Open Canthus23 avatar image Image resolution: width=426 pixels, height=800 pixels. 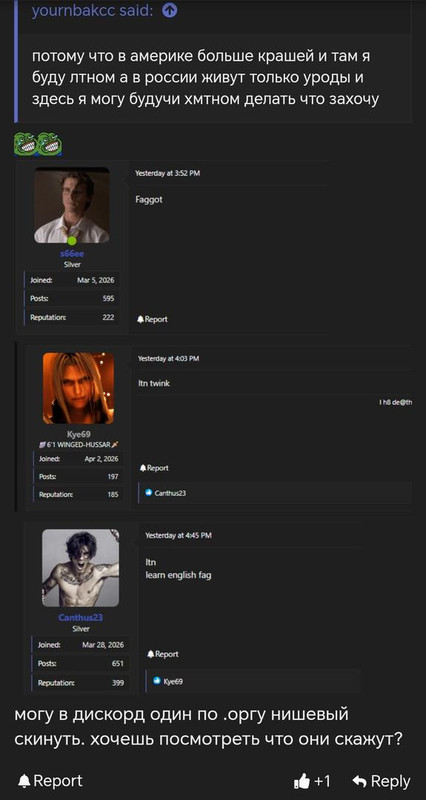[81, 568]
